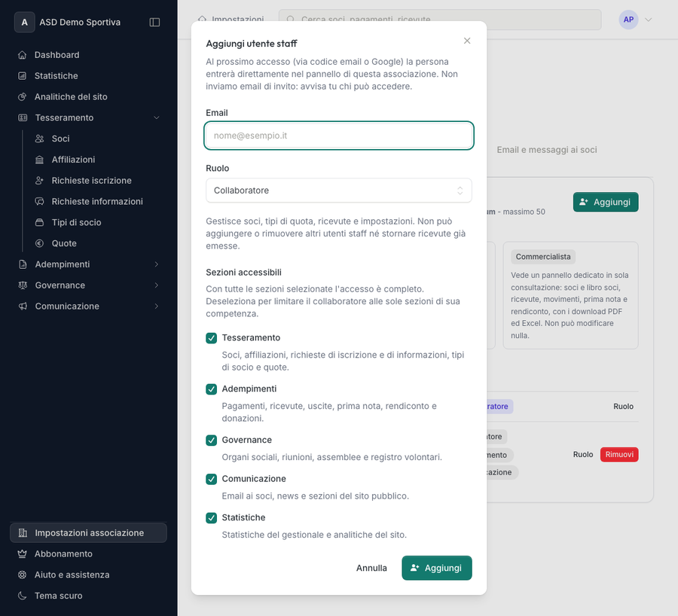Uncheck the Statistiche section checkbox

point(212,518)
